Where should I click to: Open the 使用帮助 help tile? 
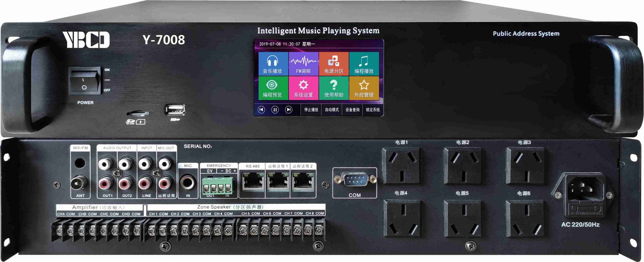(x=334, y=88)
